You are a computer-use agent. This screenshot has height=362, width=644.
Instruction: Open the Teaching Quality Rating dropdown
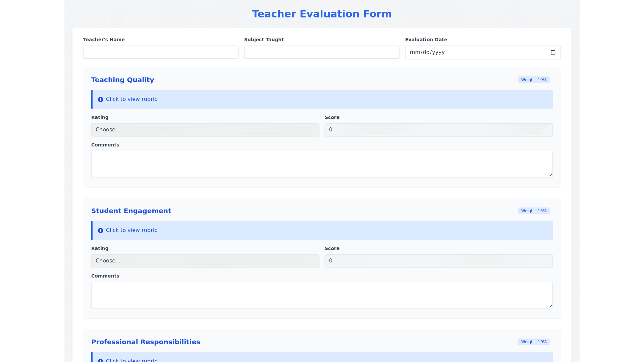pyautogui.click(x=205, y=130)
